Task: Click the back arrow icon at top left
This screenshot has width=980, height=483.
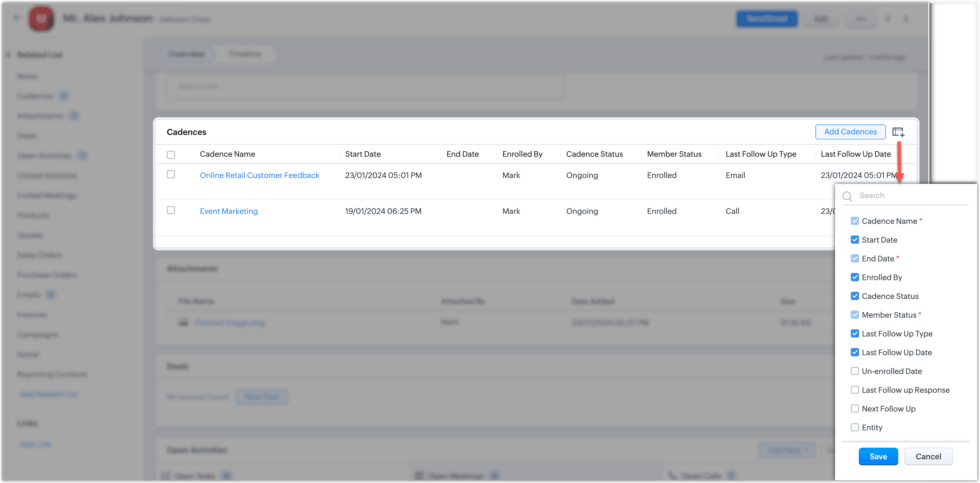Action: click(x=16, y=18)
